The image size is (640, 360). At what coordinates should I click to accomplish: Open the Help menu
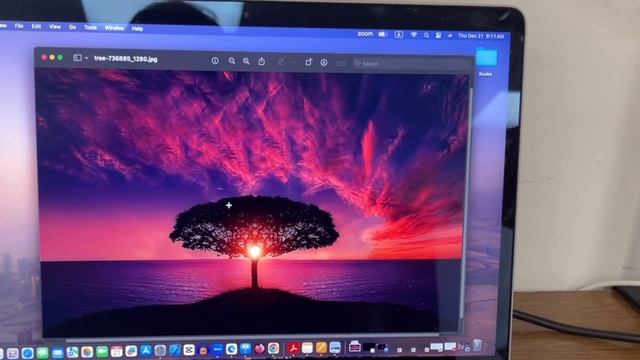click(138, 29)
